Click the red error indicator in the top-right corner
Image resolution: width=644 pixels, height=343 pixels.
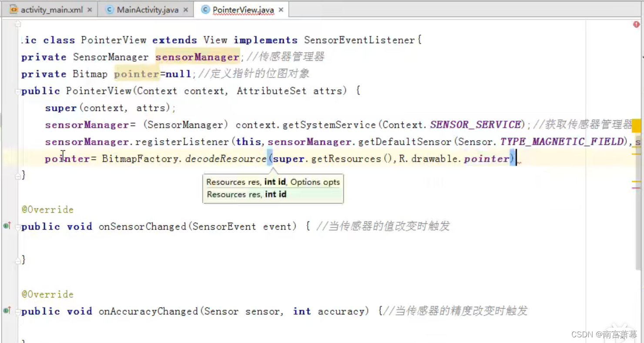(x=636, y=25)
